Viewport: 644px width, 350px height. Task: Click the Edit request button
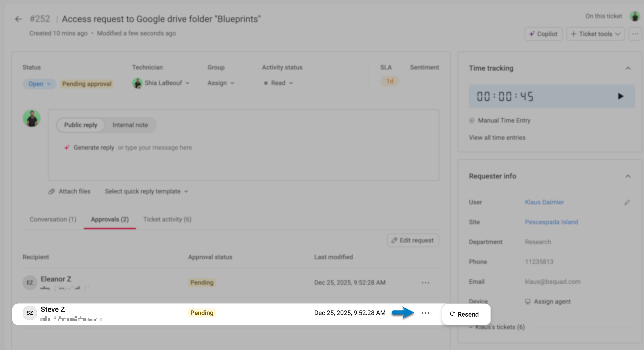tap(413, 240)
